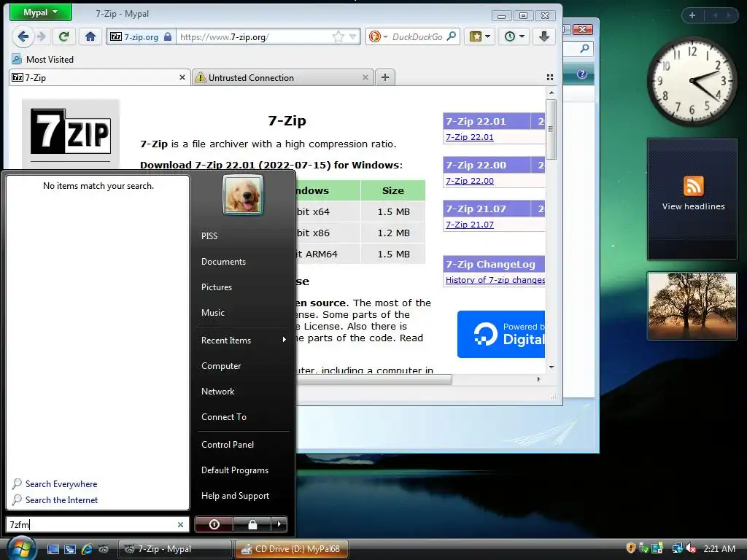Open the Downloads arrow button
Screen dimensions: 747x560
pyautogui.click(x=544, y=36)
